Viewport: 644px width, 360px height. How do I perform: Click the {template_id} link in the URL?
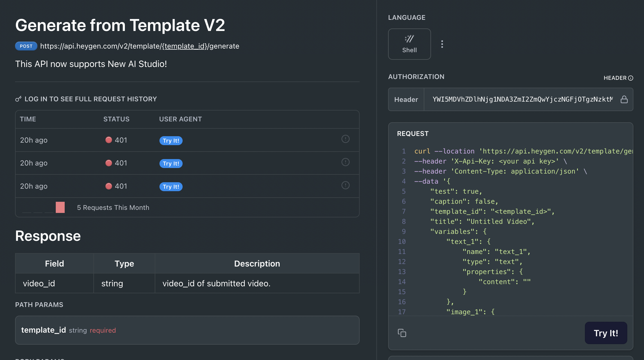(x=185, y=46)
